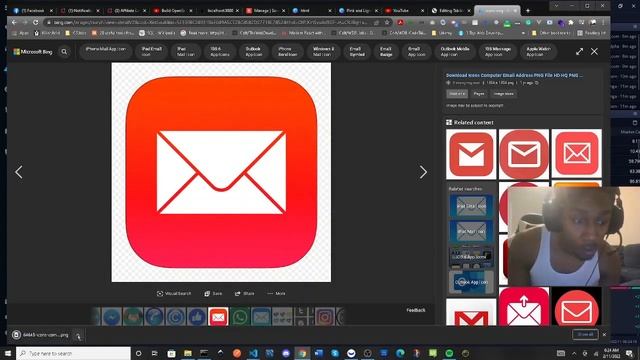Open the Download Icons Computer Email title link
640x360 pixels.
pyautogui.click(x=514, y=75)
